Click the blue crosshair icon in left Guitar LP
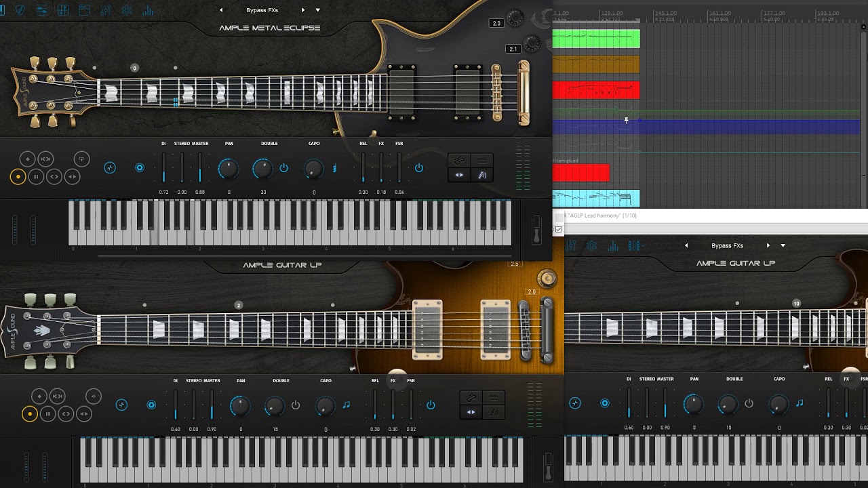 tap(121, 405)
